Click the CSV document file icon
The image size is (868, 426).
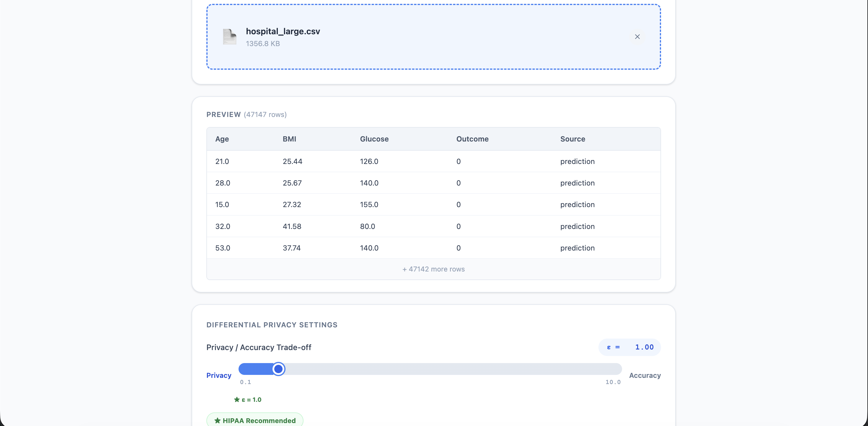click(x=229, y=37)
